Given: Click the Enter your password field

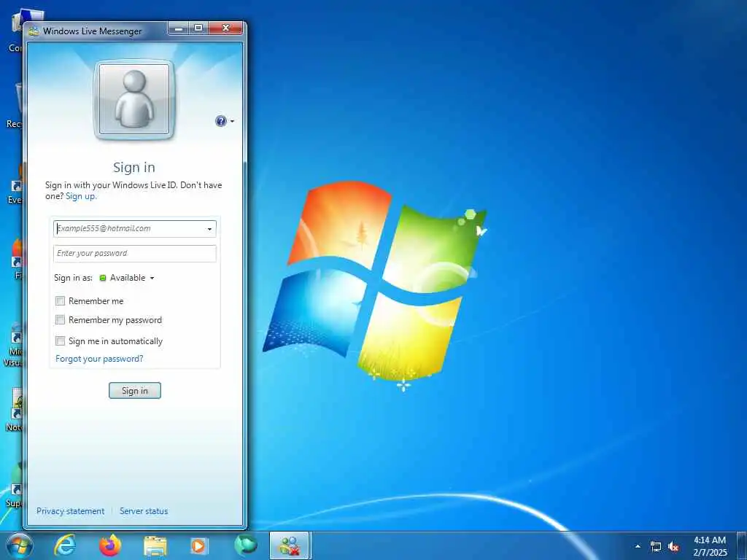Looking at the screenshot, I should click(135, 253).
